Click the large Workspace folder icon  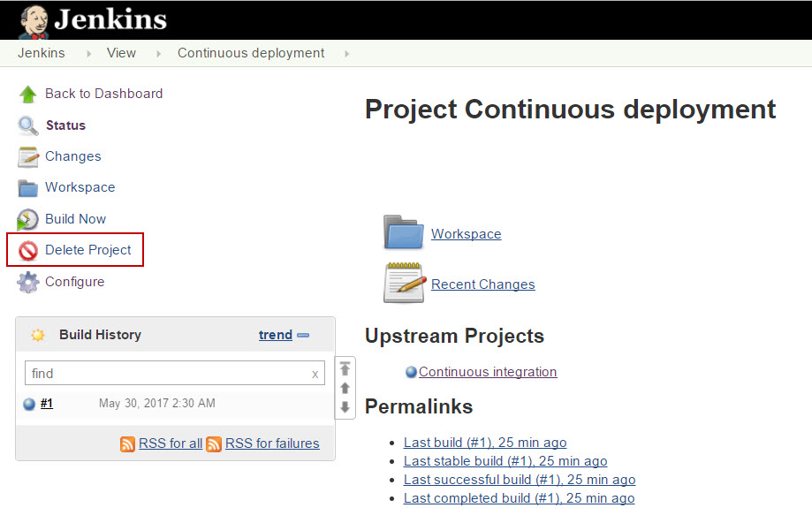pos(404,232)
